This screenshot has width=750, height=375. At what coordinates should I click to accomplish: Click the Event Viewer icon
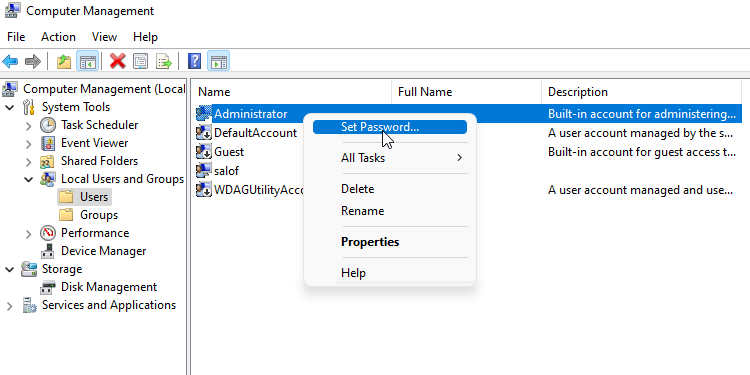coord(48,143)
